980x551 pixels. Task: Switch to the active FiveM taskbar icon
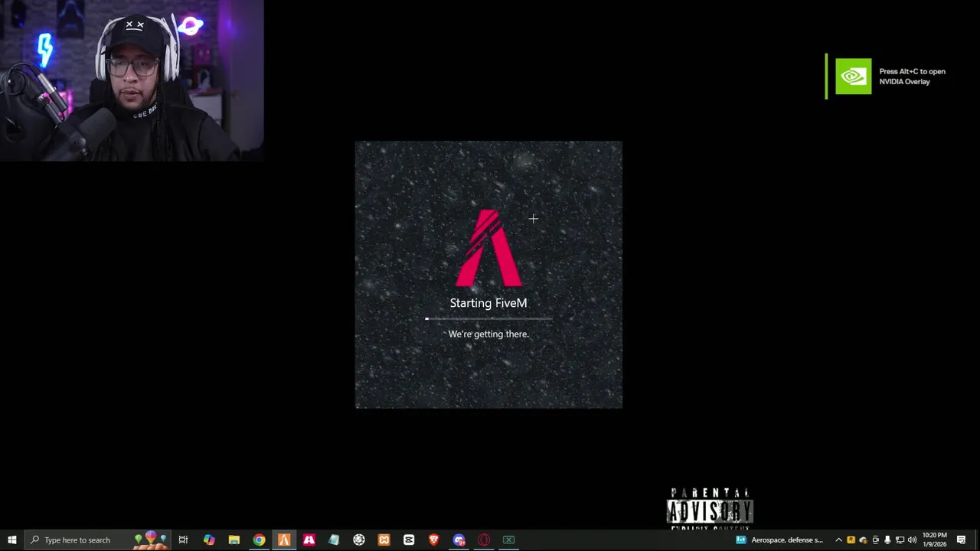(x=284, y=540)
